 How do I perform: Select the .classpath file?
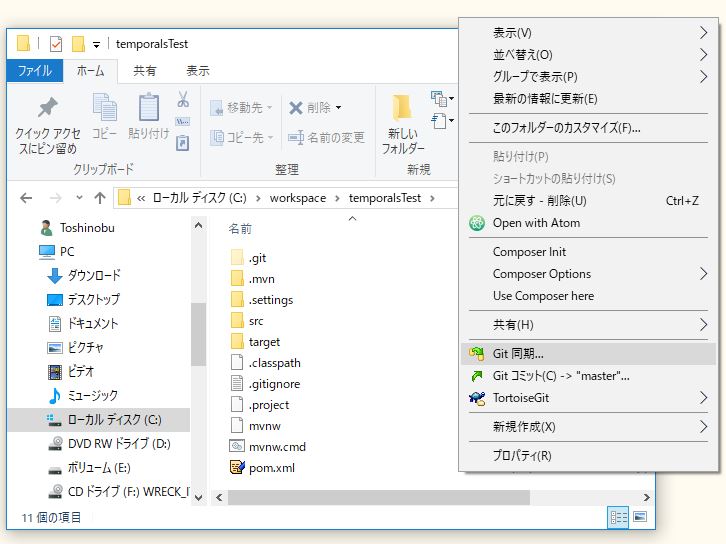tap(266, 363)
